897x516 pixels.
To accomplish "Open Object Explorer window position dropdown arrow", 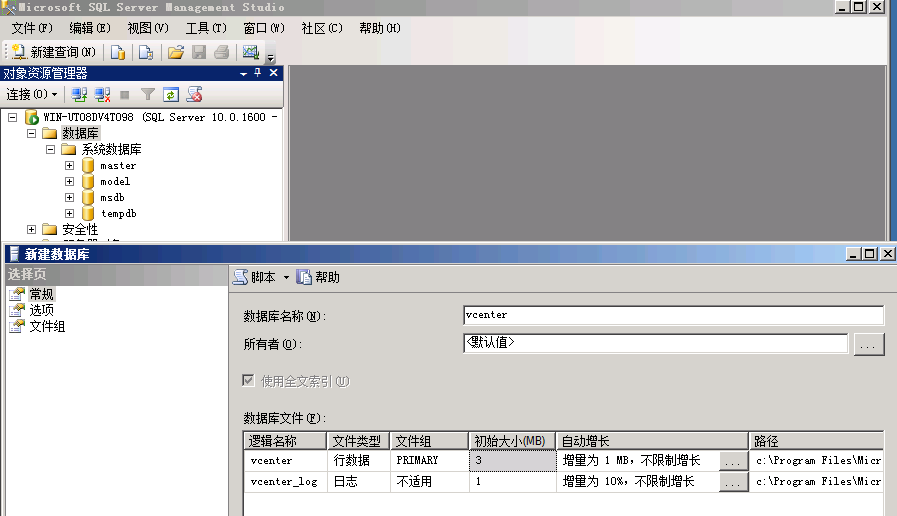I will (244, 73).
